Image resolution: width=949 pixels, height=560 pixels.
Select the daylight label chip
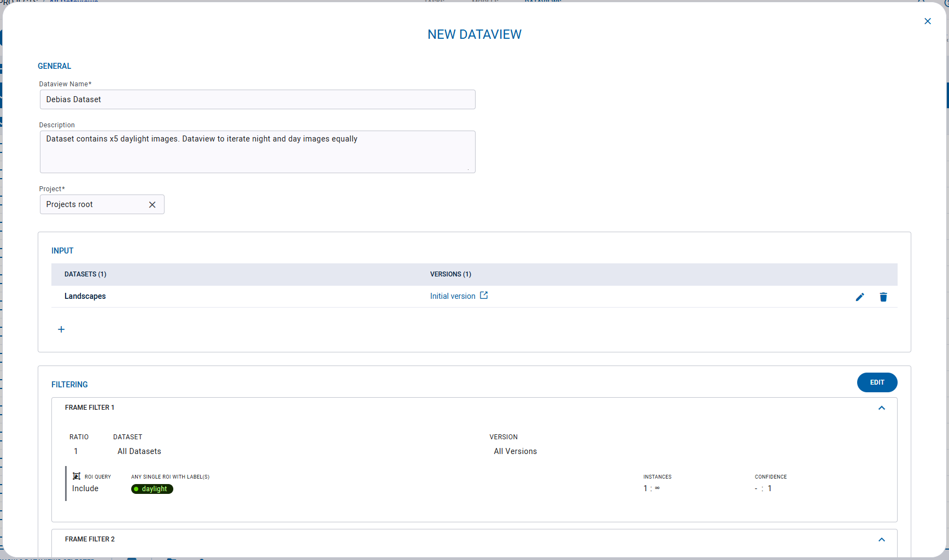152,489
